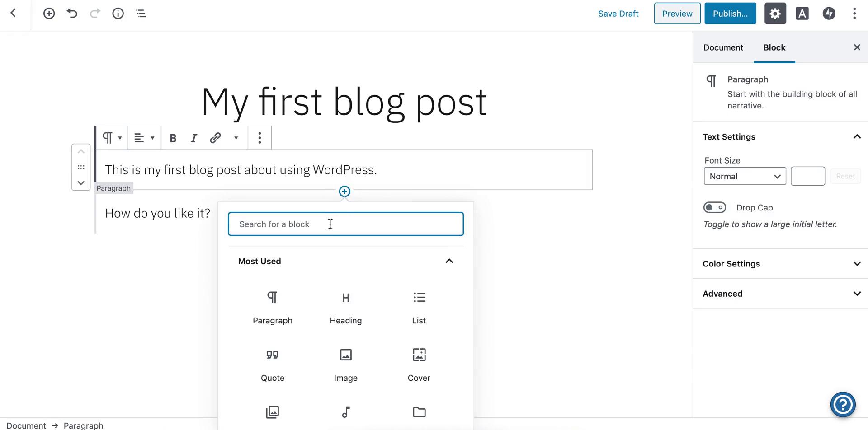Image resolution: width=868 pixels, height=430 pixels.
Task: Insert a Cover block
Action: click(x=419, y=365)
